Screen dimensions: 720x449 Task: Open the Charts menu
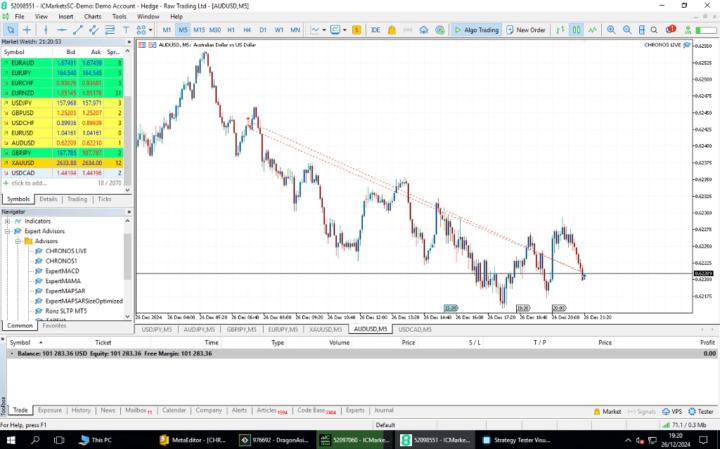(x=92, y=17)
